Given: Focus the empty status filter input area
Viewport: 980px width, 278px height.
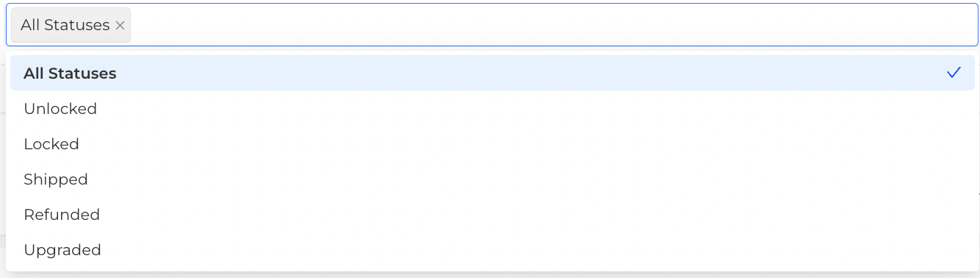Looking at the screenshot, I should pyautogui.click(x=555, y=25).
